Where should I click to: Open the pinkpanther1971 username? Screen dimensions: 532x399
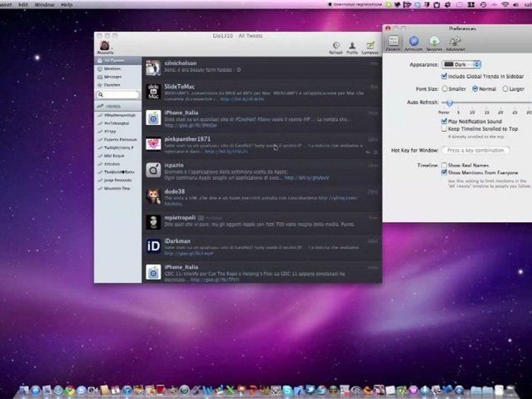tap(187, 139)
